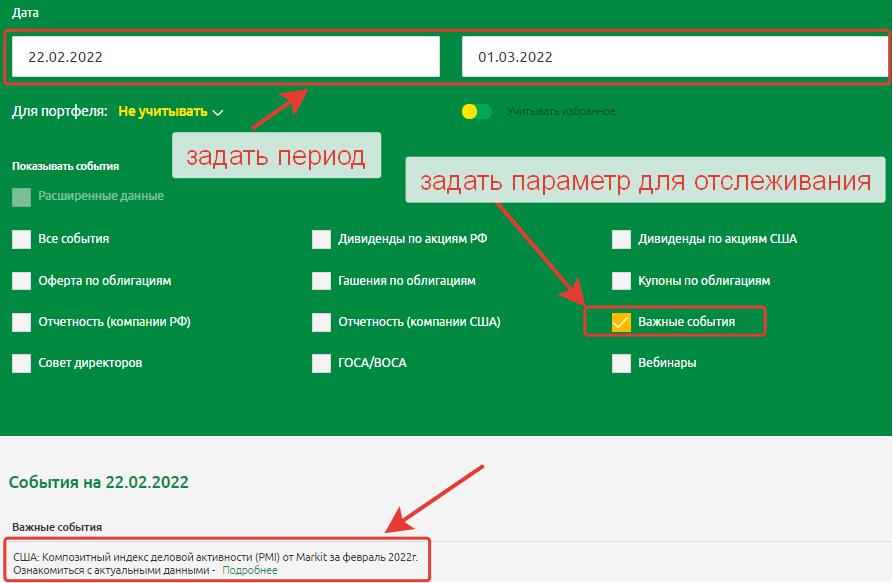The image size is (893, 583).
Task: Click chevron next to 'Не учитывать'
Action: pos(218,113)
